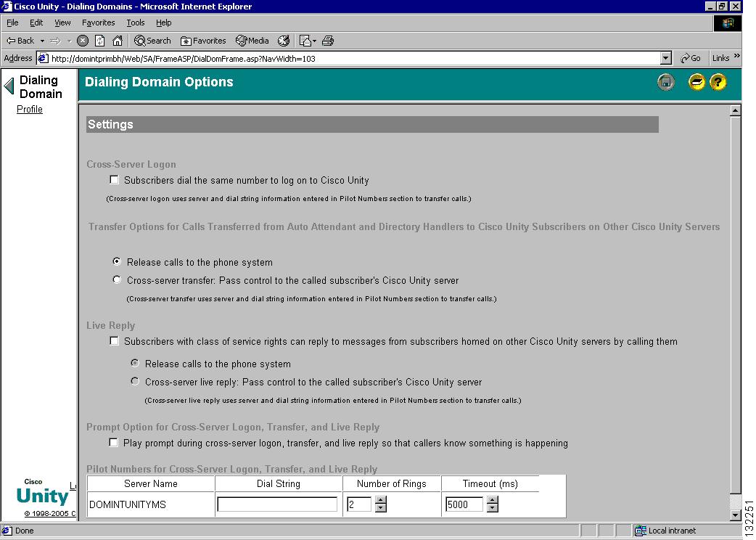756x540 pixels.
Task: Click the scrollbar down arrow of the settings page
Action: (x=735, y=515)
